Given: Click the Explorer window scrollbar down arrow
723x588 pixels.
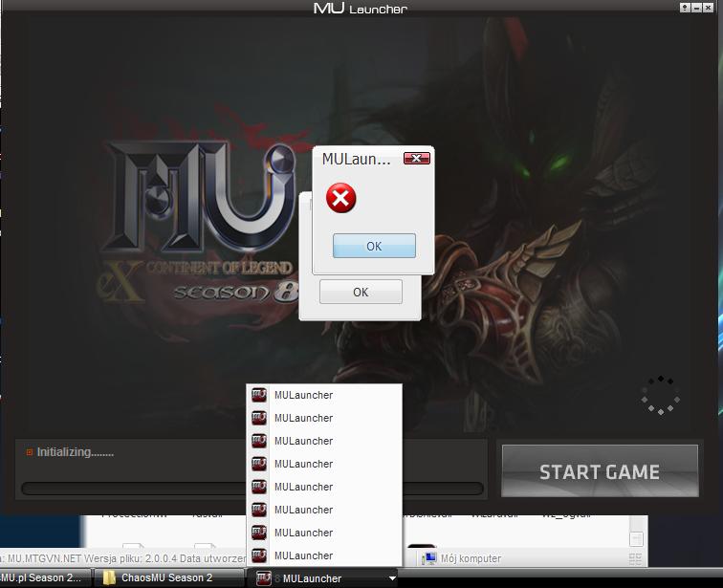Looking at the screenshot, I should tap(636, 538).
